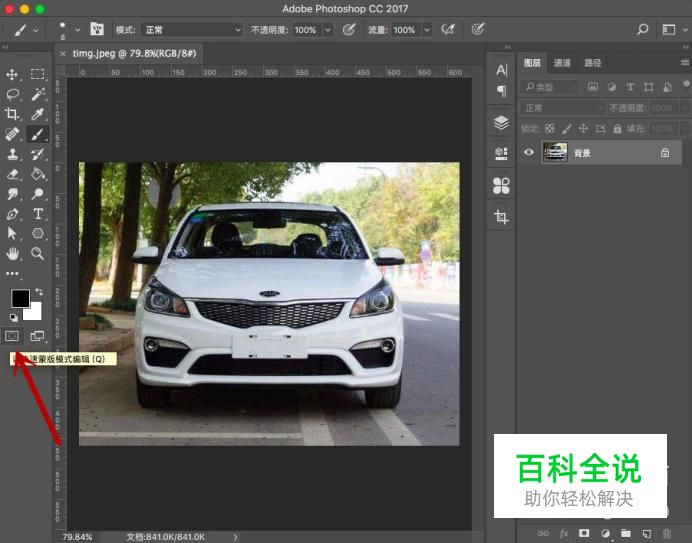Select the Pen tool
Image resolution: width=692 pixels, height=543 pixels.
pos(12,214)
